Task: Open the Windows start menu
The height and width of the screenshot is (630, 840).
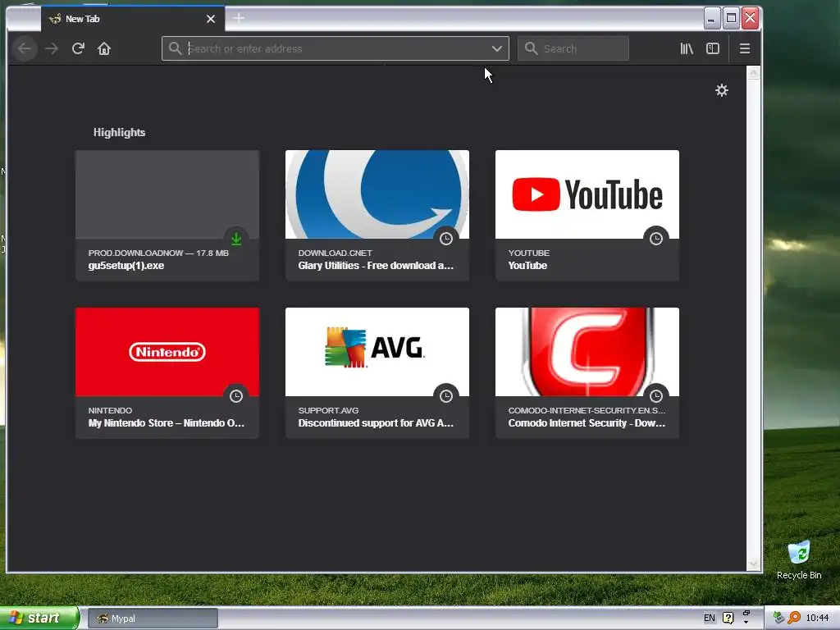Action: (x=39, y=619)
